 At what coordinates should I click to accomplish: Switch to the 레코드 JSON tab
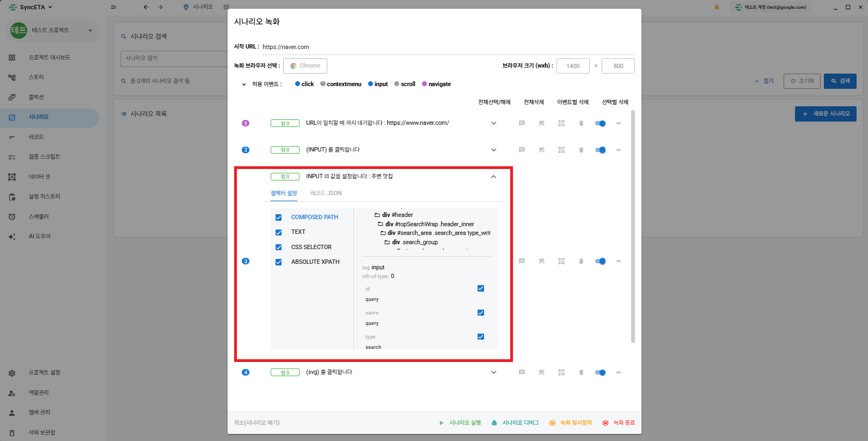coord(326,193)
